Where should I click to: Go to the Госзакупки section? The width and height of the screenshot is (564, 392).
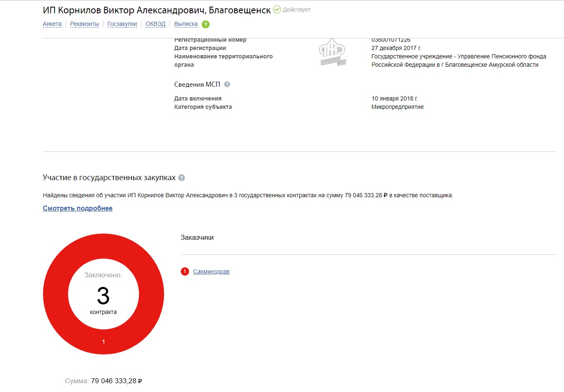click(x=122, y=24)
